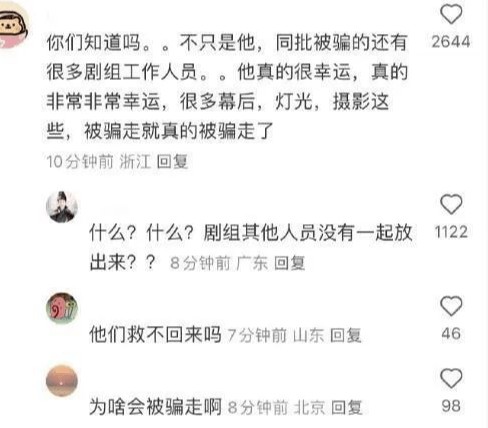Like the comment with 1122 likes

(451, 204)
